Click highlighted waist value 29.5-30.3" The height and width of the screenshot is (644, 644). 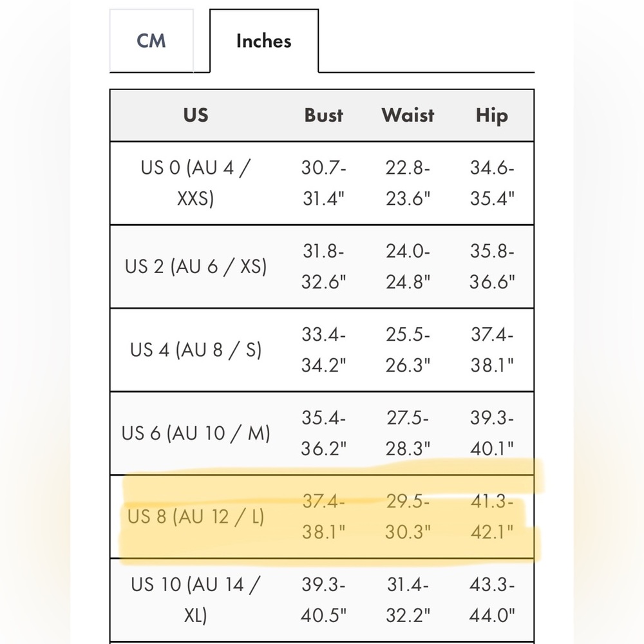408,516
